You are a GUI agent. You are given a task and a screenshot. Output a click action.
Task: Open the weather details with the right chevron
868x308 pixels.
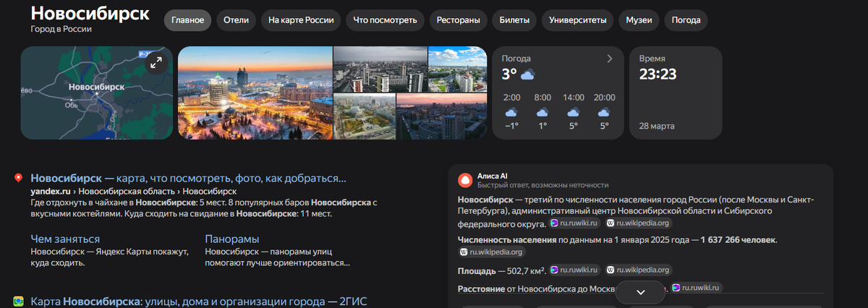coord(610,59)
